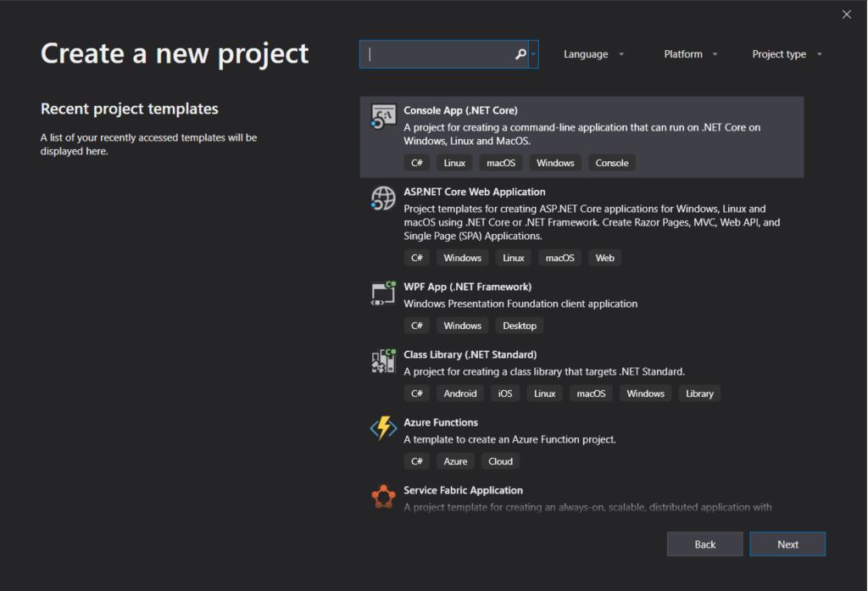This screenshot has width=868, height=591.
Task: Select ASP.NET Core Web Application template title
Action: (x=475, y=192)
